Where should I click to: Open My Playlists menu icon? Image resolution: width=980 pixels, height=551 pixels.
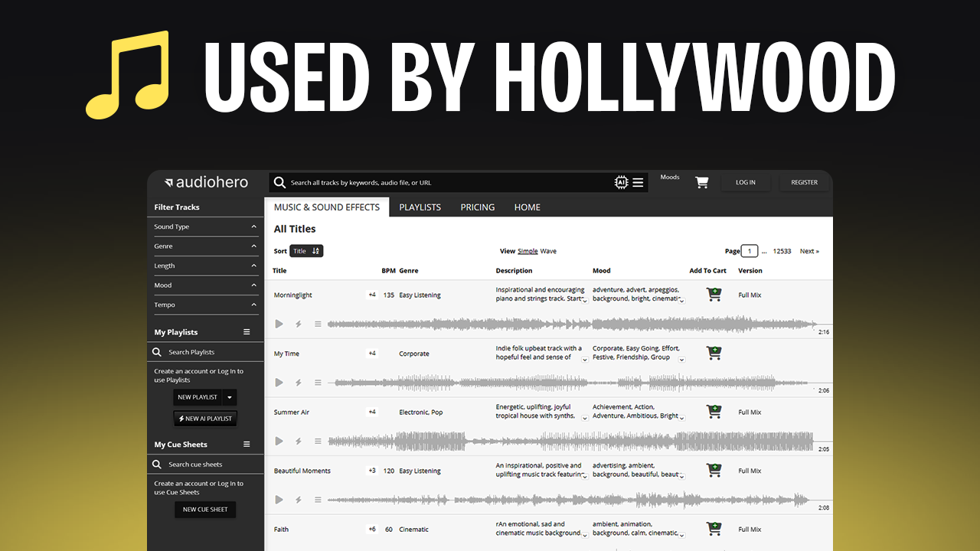247,332
